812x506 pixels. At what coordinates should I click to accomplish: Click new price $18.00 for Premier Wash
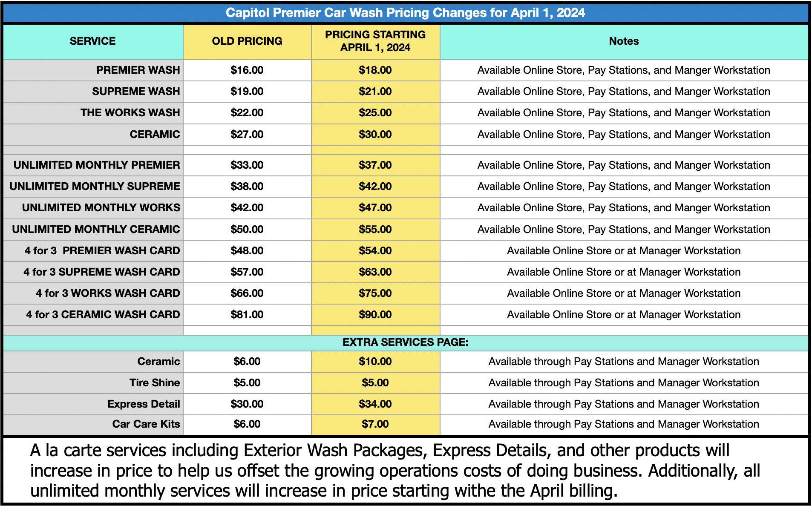pos(375,70)
